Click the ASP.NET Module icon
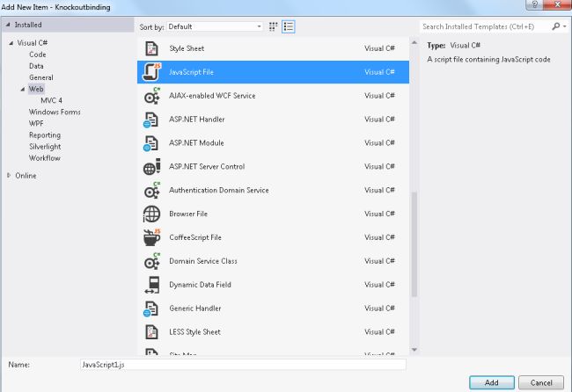This screenshot has width=572, height=392. 151,143
